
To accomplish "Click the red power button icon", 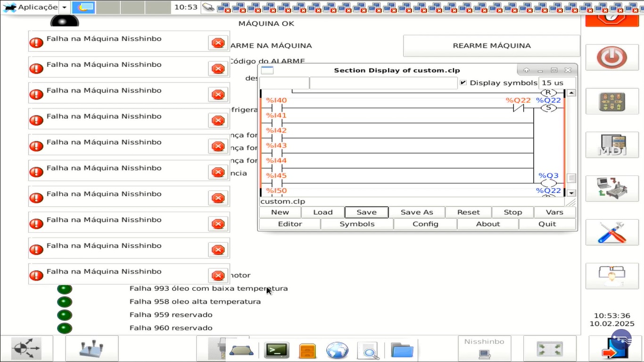I will (611, 58).
